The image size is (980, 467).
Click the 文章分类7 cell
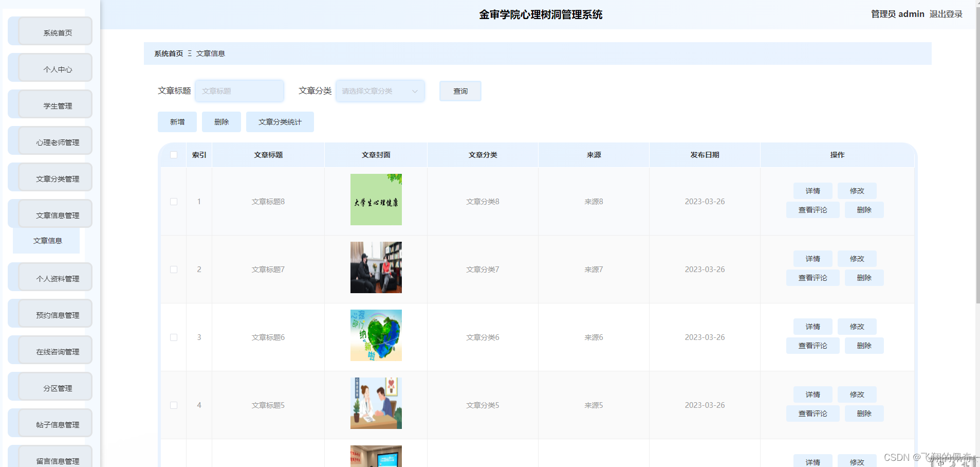coord(483,270)
